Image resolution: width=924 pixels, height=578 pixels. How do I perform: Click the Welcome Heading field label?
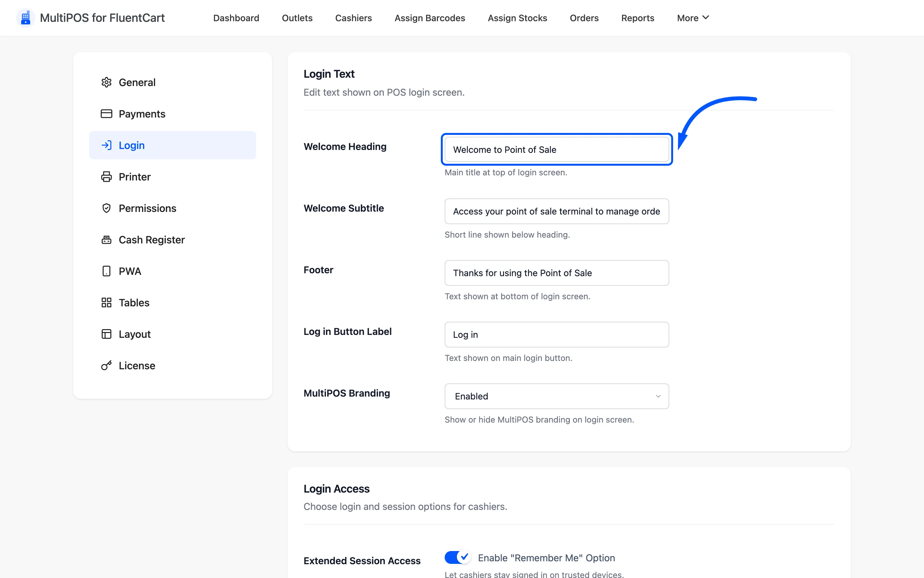click(345, 146)
